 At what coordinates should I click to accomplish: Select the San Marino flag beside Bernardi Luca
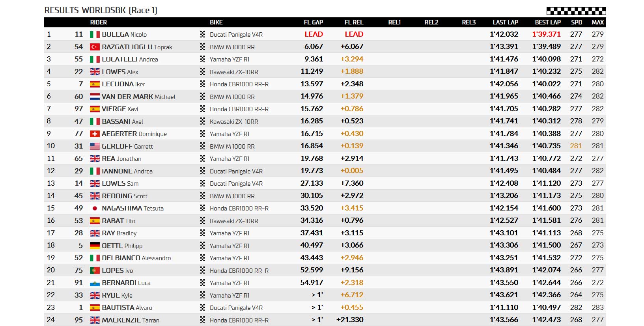pos(95,283)
